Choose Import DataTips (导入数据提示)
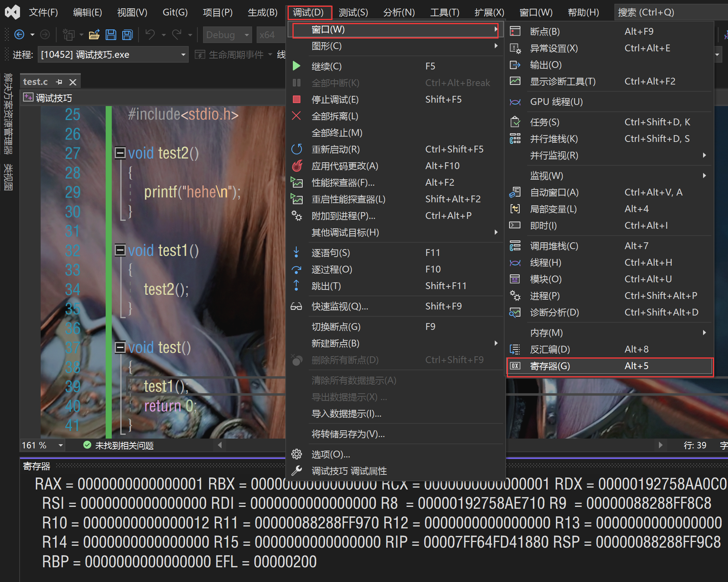This screenshot has height=582, width=728. coord(395,413)
